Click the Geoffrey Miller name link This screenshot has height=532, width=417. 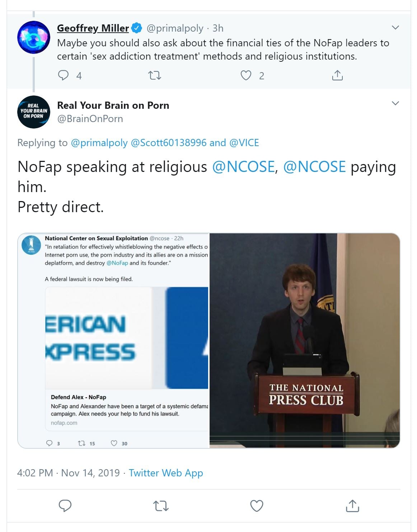(x=93, y=28)
